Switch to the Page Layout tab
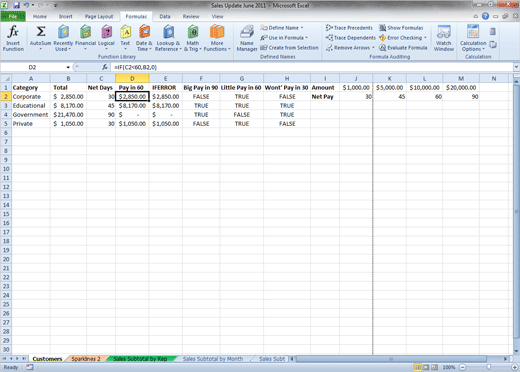Viewport: 520px width, 372px height. (x=99, y=16)
